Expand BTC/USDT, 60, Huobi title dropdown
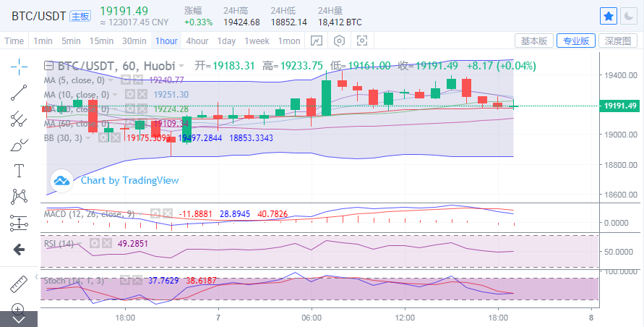644x327 pixels. point(181,67)
